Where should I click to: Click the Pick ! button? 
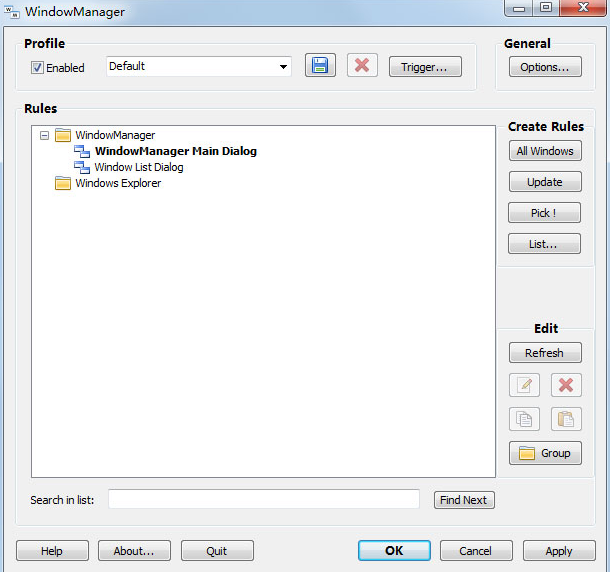[544, 213]
